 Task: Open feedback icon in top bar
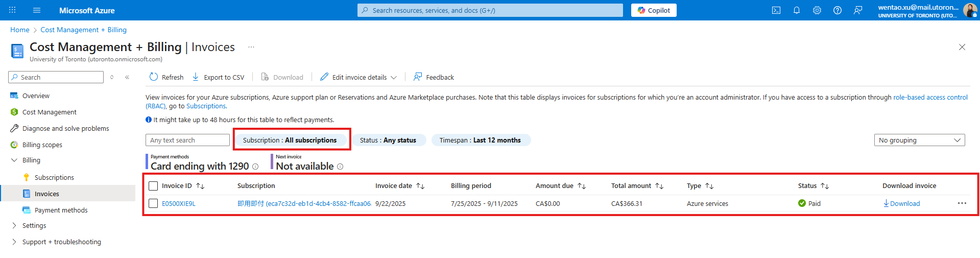point(858,10)
